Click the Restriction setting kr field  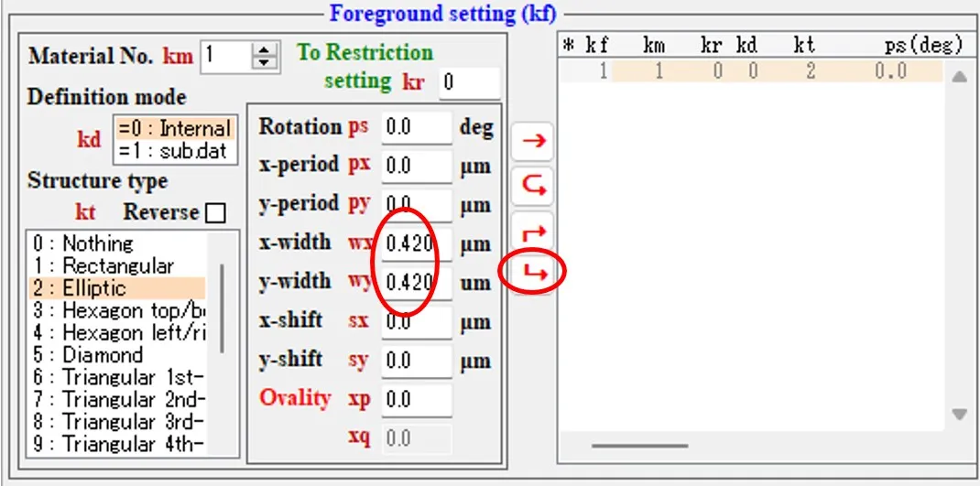468,83
